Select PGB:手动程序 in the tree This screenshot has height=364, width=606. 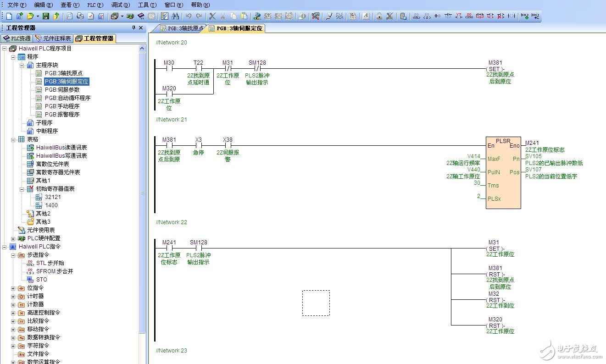click(62, 106)
